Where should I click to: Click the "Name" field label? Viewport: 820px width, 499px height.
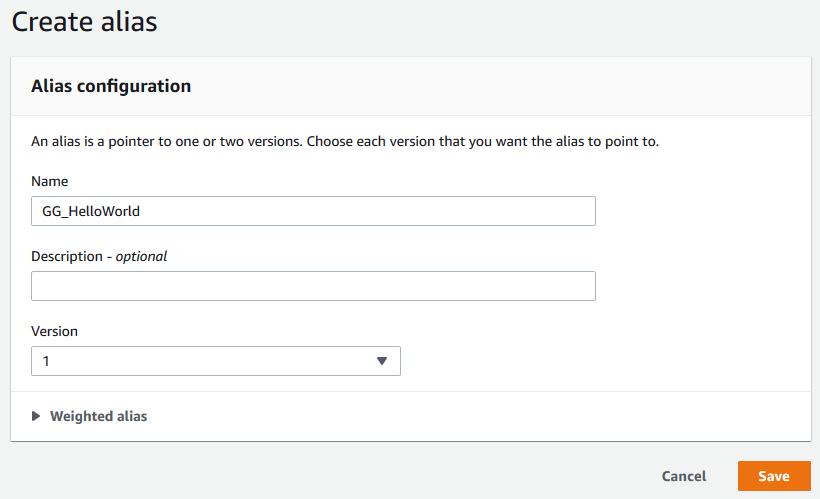pos(50,181)
